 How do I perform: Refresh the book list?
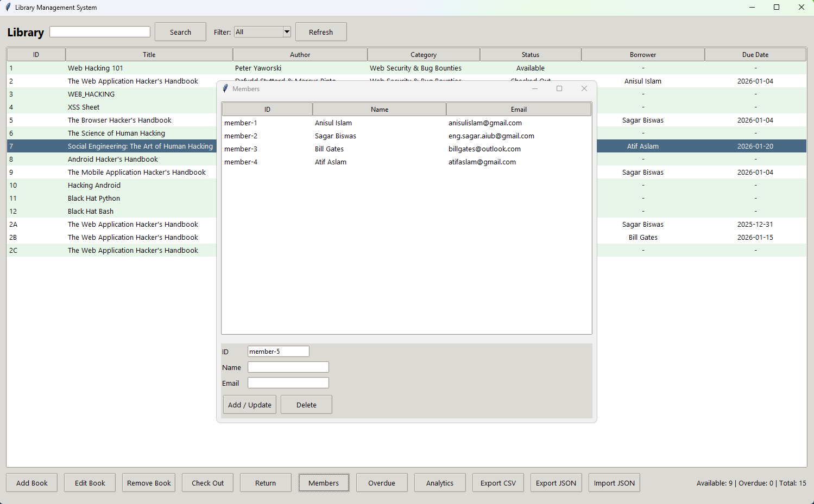pos(321,32)
